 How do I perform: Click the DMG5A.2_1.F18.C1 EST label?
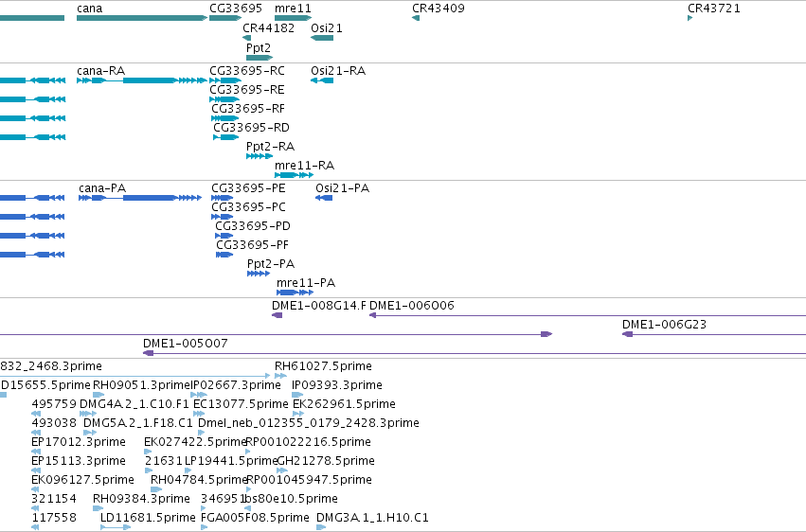[137, 423]
